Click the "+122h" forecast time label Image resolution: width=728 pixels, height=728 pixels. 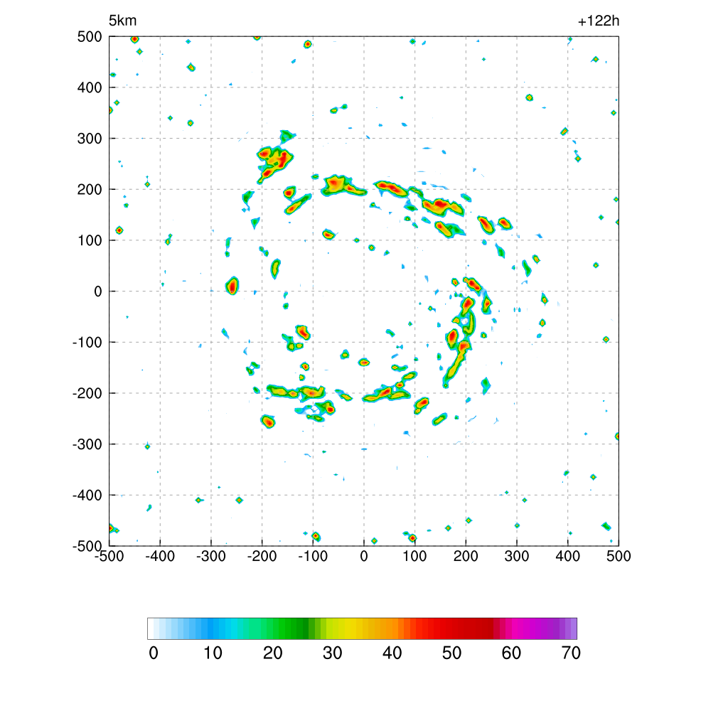pyautogui.click(x=598, y=21)
